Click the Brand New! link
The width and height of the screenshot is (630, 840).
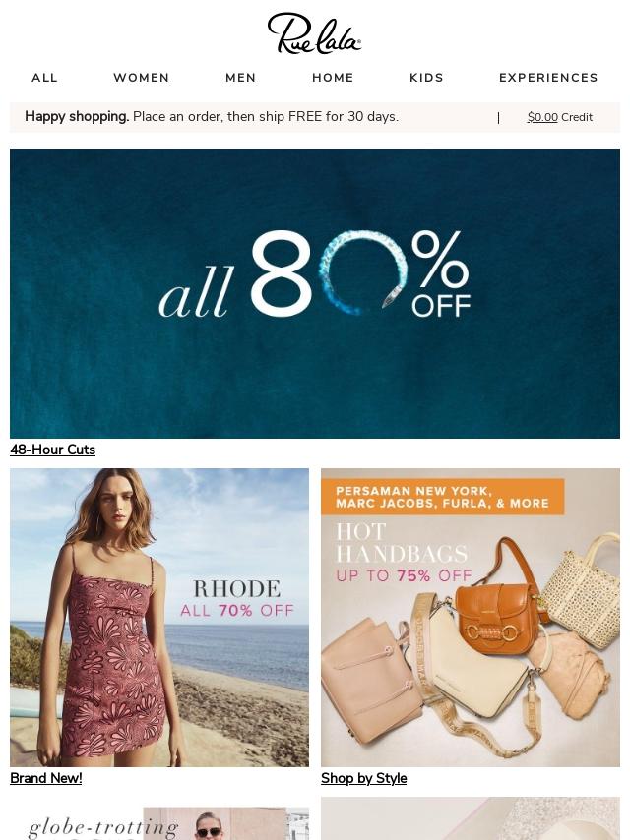coord(46,778)
